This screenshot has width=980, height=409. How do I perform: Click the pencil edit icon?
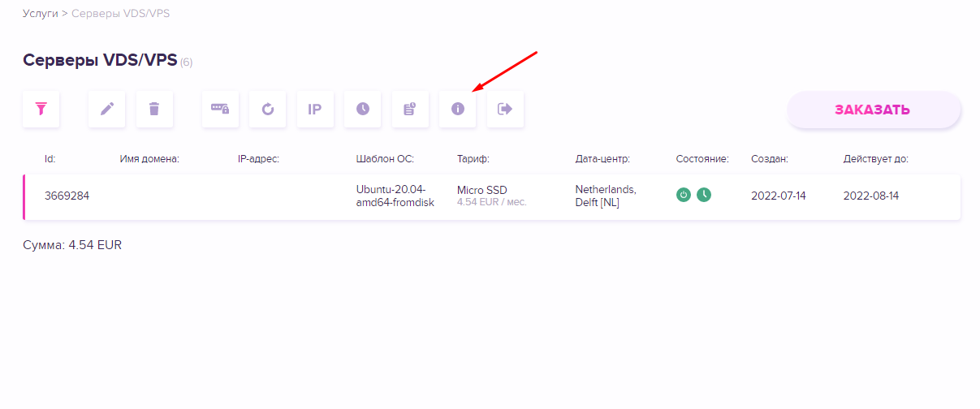pos(107,110)
